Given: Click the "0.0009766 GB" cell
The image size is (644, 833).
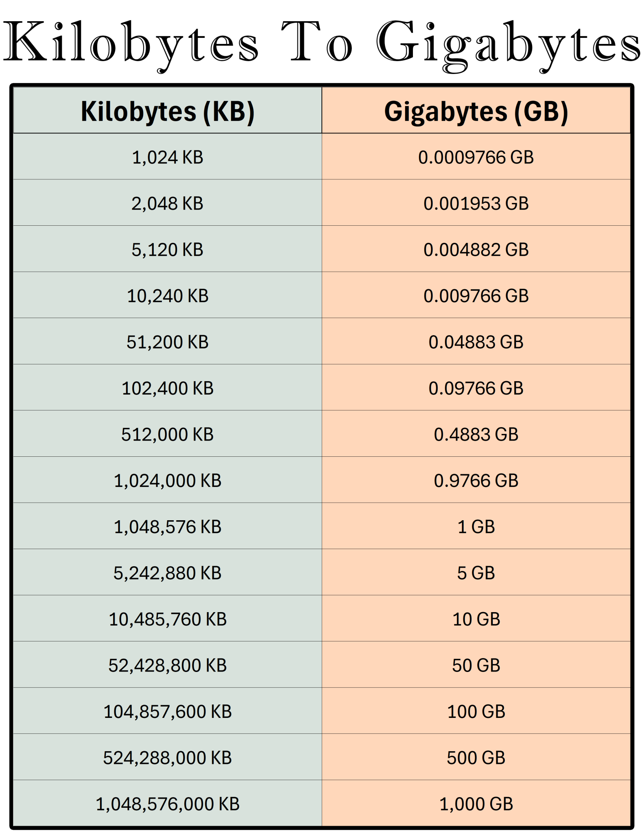Looking at the screenshot, I should [476, 157].
